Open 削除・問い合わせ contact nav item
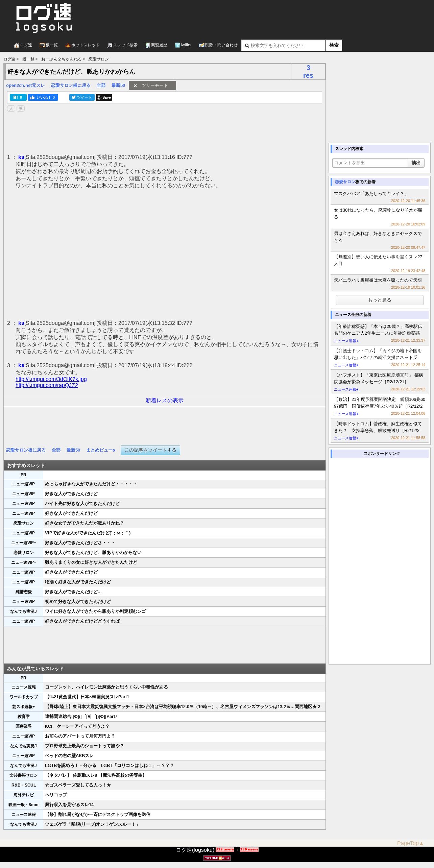The height and width of the screenshot is (868, 434). point(218,45)
